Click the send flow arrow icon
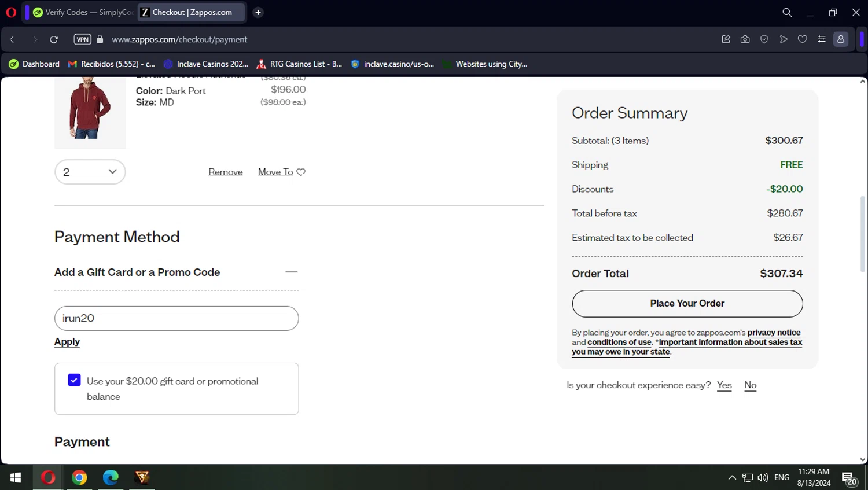 (x=784, y=39)
